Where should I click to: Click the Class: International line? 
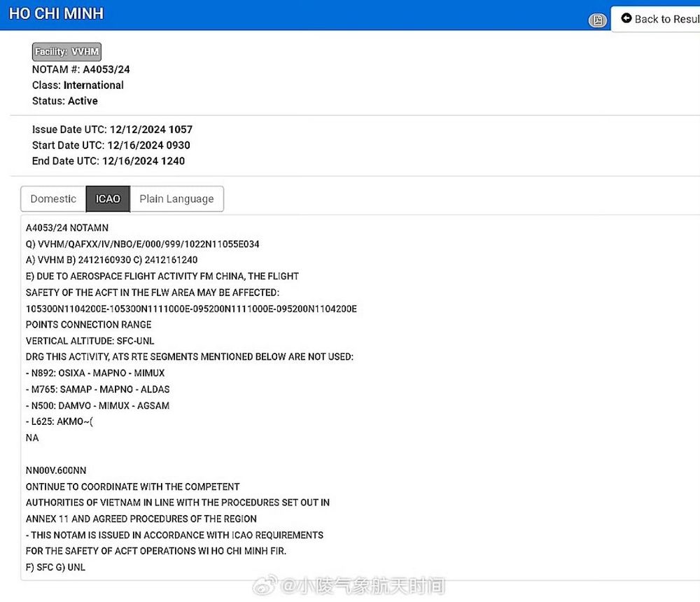(78, 85)
